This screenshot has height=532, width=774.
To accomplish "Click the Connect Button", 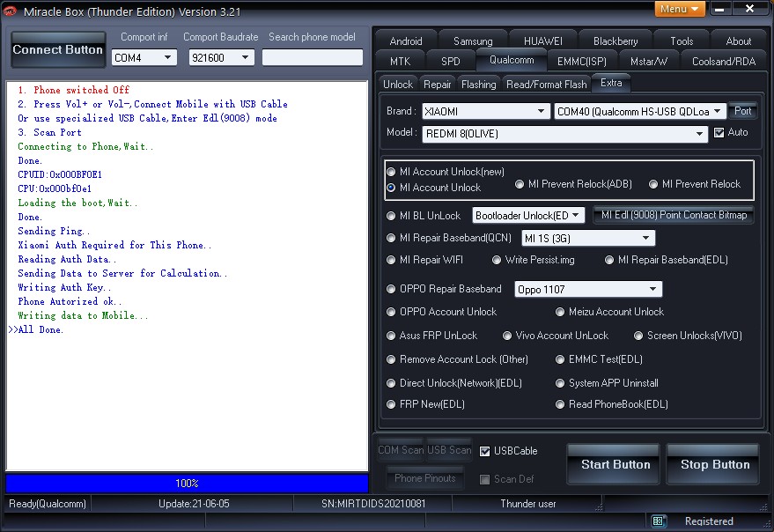I will 58,49.
